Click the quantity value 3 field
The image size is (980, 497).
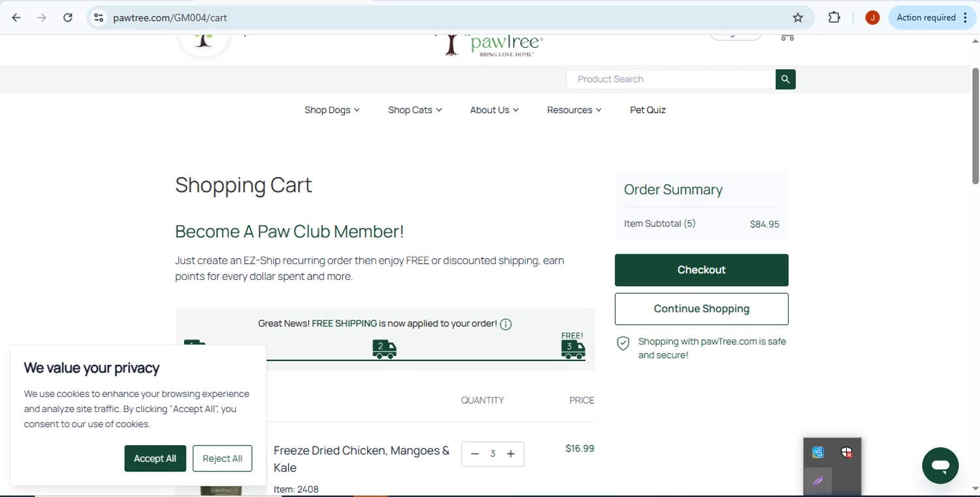click(493, 454)
